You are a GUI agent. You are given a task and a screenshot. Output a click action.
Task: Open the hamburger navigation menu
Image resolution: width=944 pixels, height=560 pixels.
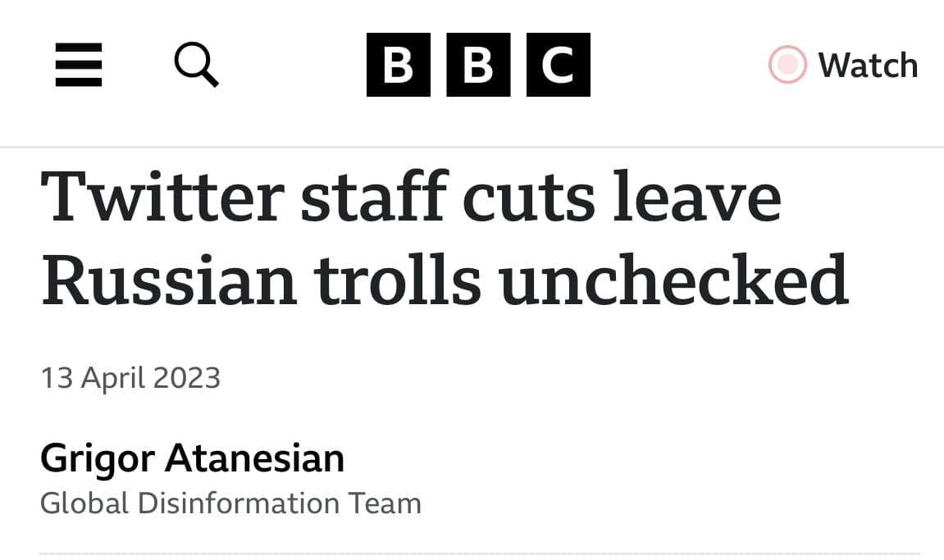point(79,65)
